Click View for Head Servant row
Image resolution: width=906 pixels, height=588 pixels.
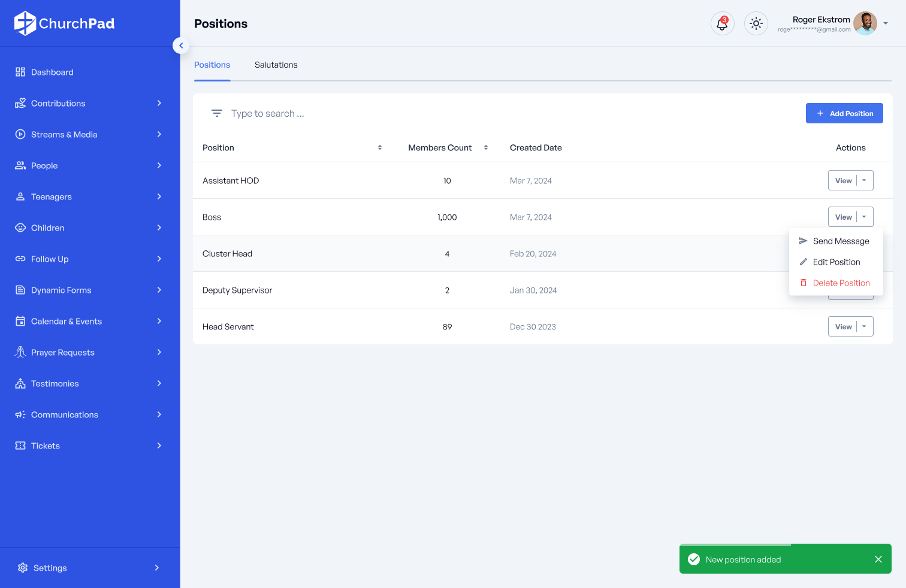pos(843,327)
